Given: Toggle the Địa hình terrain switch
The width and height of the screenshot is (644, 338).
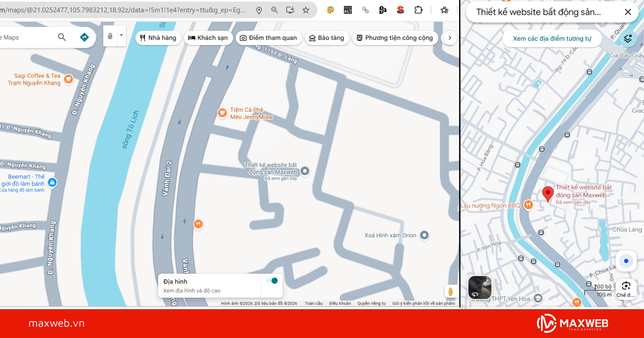Looking at the screenshot, I should pos(272,281).
